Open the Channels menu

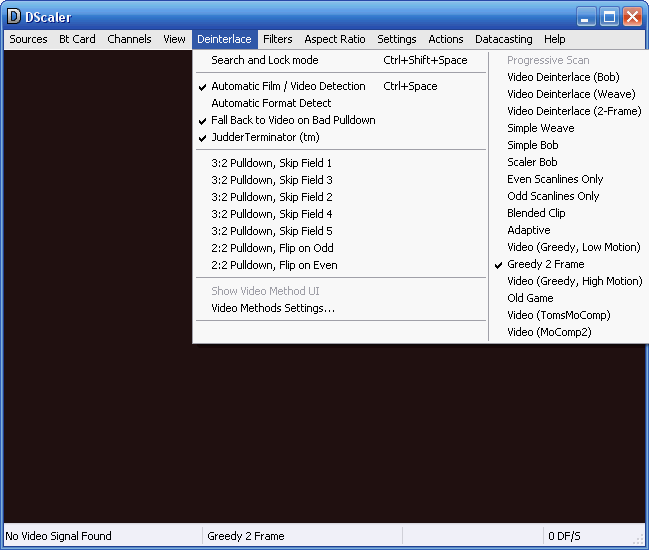tap(129, 39)
